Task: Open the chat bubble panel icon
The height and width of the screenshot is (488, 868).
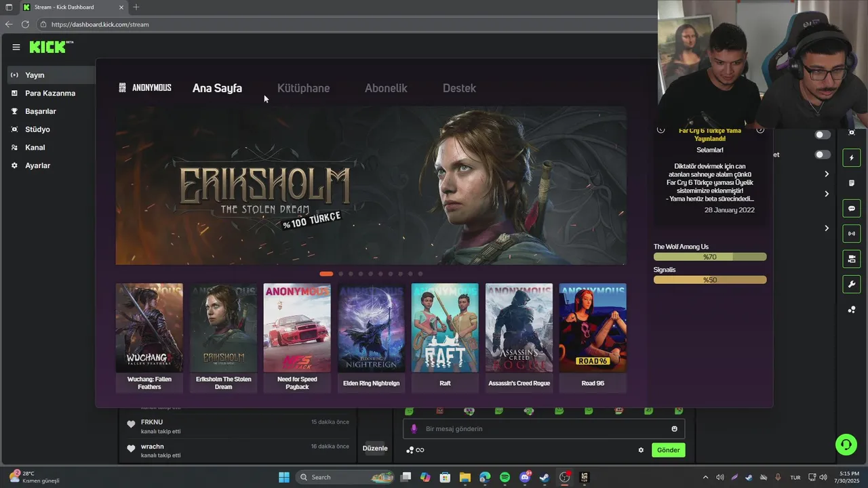Action: [852, 208]
